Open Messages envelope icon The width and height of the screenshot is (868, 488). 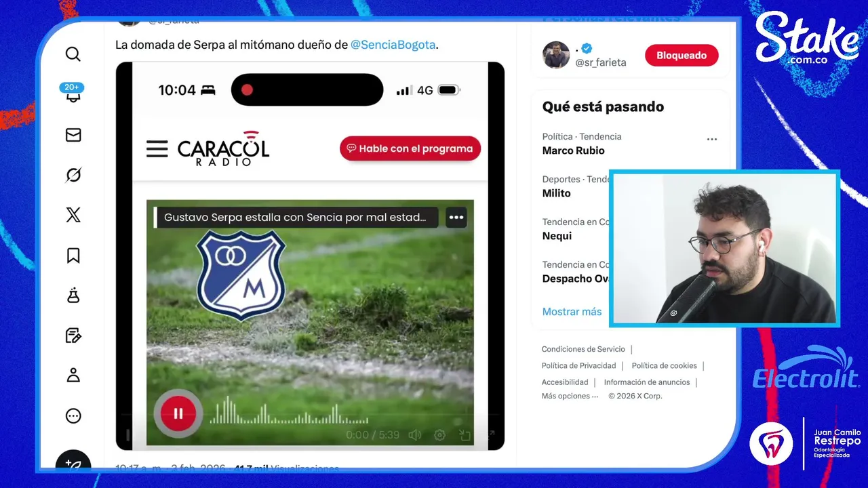click(73, 136)
